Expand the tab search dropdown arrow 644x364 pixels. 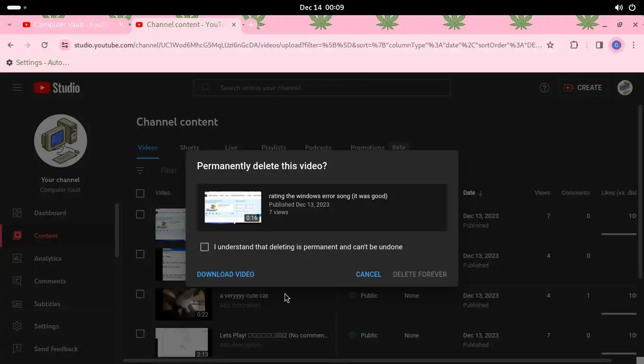coord(9,25)
